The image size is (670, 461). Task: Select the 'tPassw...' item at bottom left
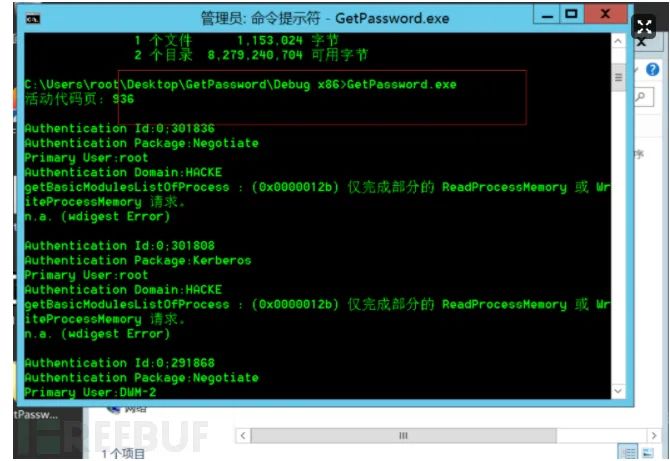pos(36,414)
